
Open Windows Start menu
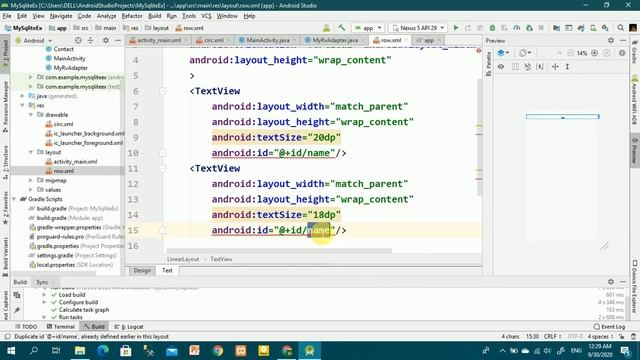11,351
